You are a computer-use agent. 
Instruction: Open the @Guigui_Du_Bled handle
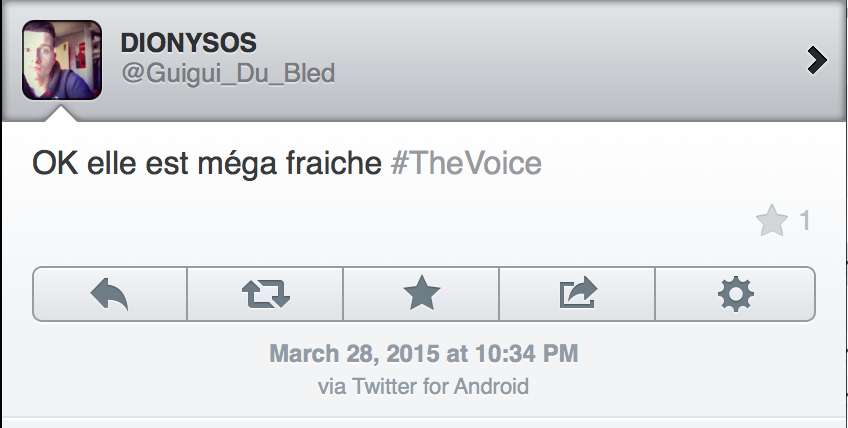tap(227, 74)
